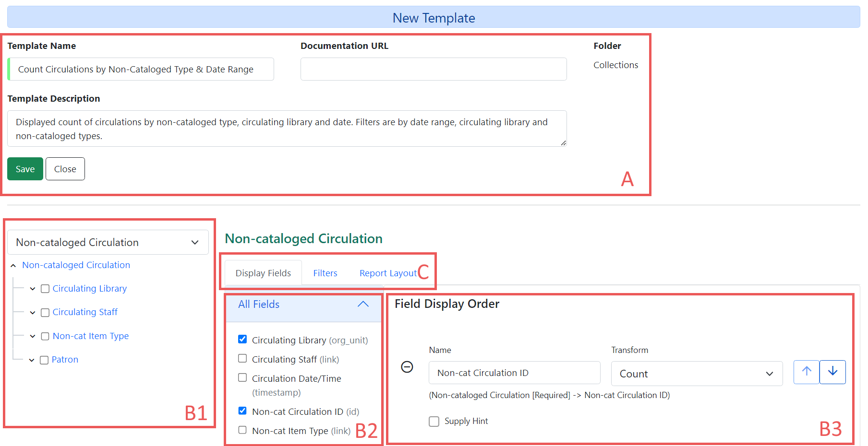Expand the Circulating Staff tree node
Screen dimensions: 868x446
[x=32, y=312]
